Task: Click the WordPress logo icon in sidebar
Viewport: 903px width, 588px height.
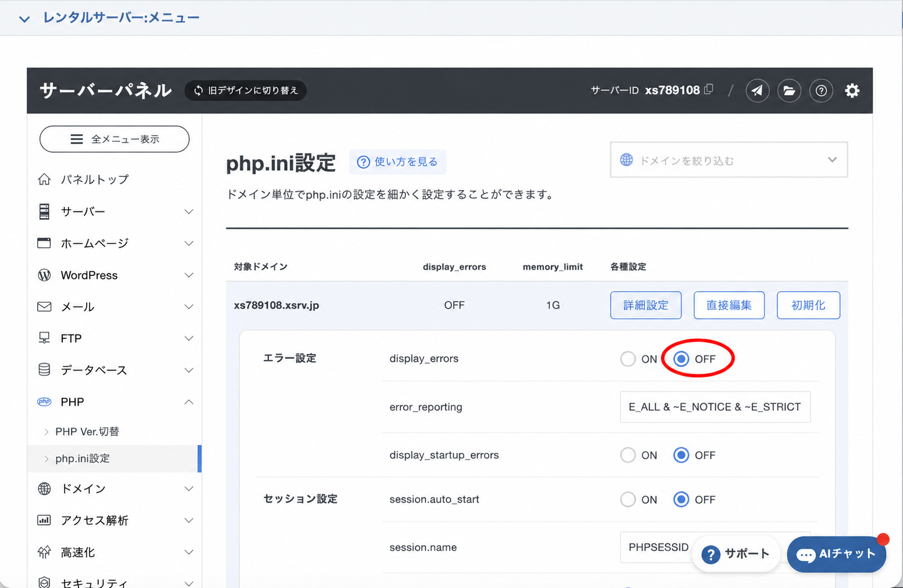Action: click(44, 275)
